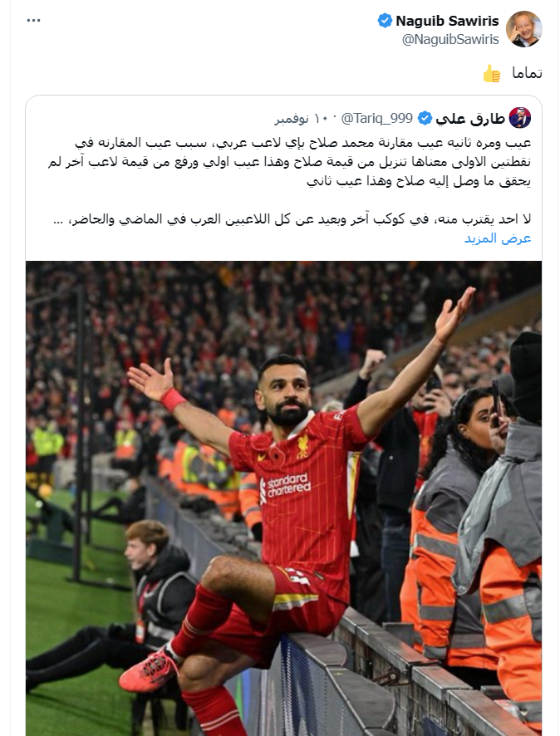The width and height of the screenshot is (560, 736).
Task: Click verified badge next to طارق علي
Action: point(425,118)
